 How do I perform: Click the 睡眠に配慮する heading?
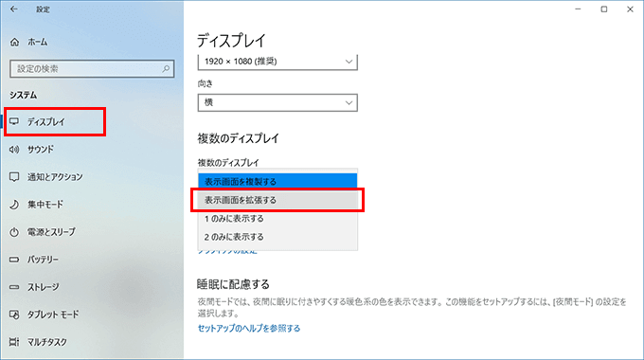point(233,284)
